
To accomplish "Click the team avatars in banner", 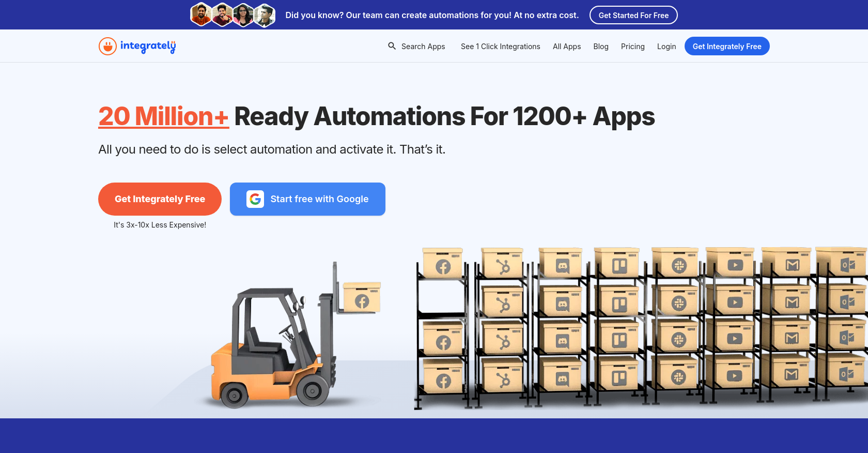I will [x=233, y=15].
